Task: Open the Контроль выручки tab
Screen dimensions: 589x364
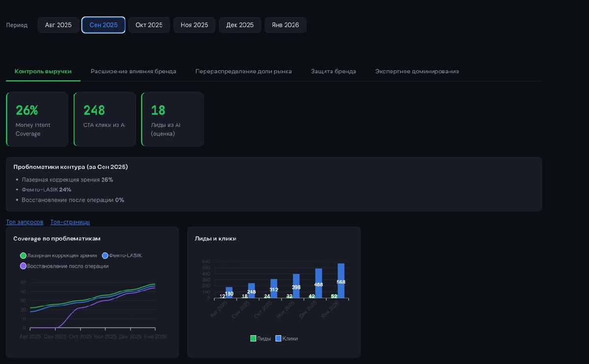Action: click(43, 71)
